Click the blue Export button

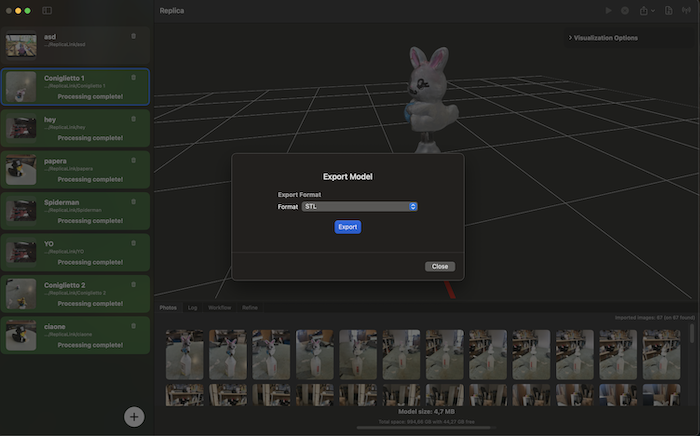[347, 227]
